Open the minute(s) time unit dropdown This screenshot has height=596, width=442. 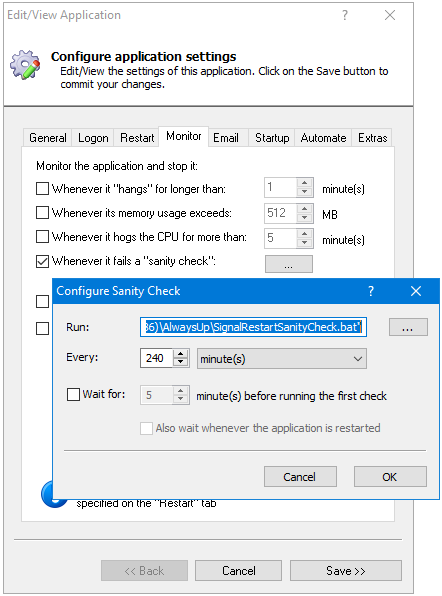tap(282, 358)
